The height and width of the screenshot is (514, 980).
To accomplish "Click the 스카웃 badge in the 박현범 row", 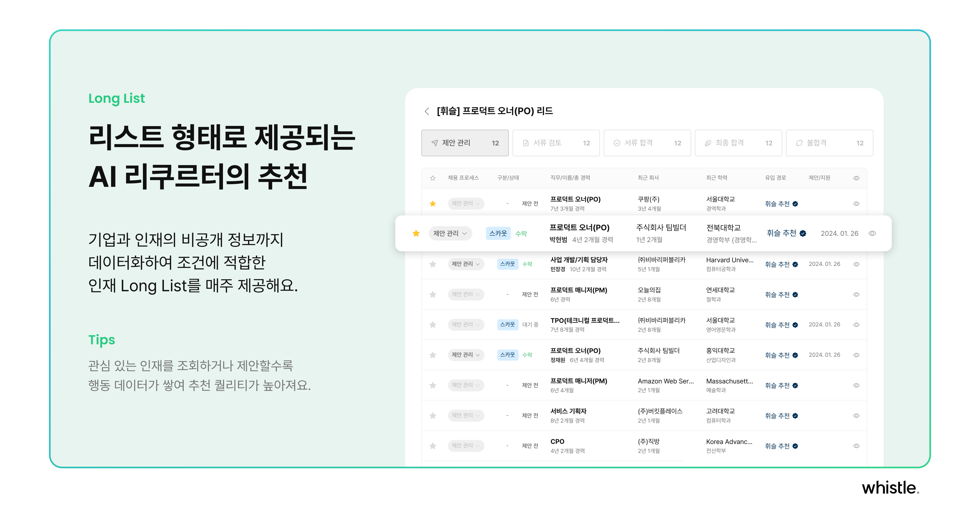I will tap(498, 233).
